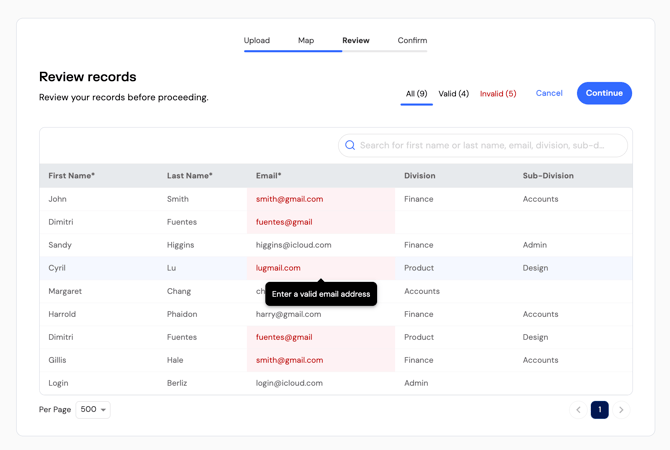The height and width of the screenshot is (450, 670).
Task: Click last name Chang
Action: (179, 291)
